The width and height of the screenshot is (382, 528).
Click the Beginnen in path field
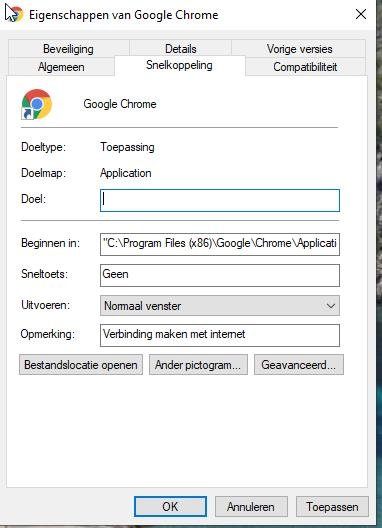[220, 244]
